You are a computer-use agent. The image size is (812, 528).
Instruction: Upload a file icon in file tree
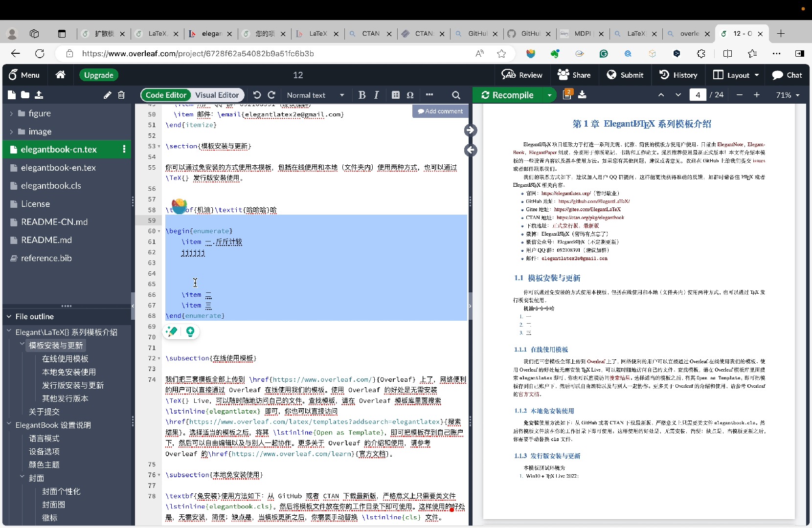click(x=39, y=95)
